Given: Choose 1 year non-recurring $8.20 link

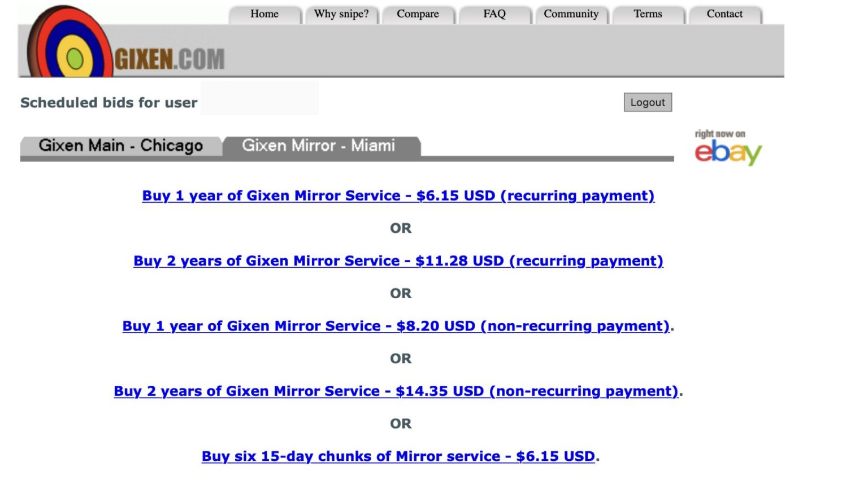Looking at the screenshot, I should [396, 326].
